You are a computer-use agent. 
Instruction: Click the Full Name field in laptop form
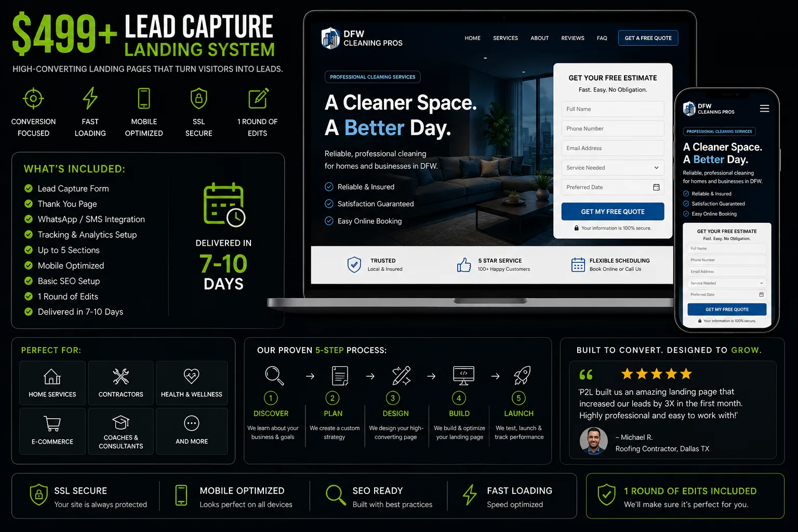613,109
